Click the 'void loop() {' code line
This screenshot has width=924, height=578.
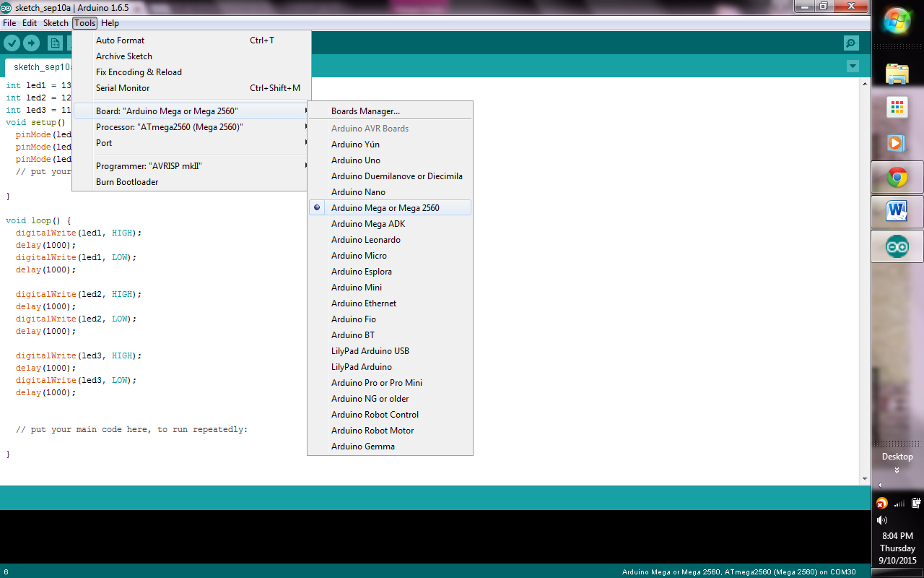[39, 220]
